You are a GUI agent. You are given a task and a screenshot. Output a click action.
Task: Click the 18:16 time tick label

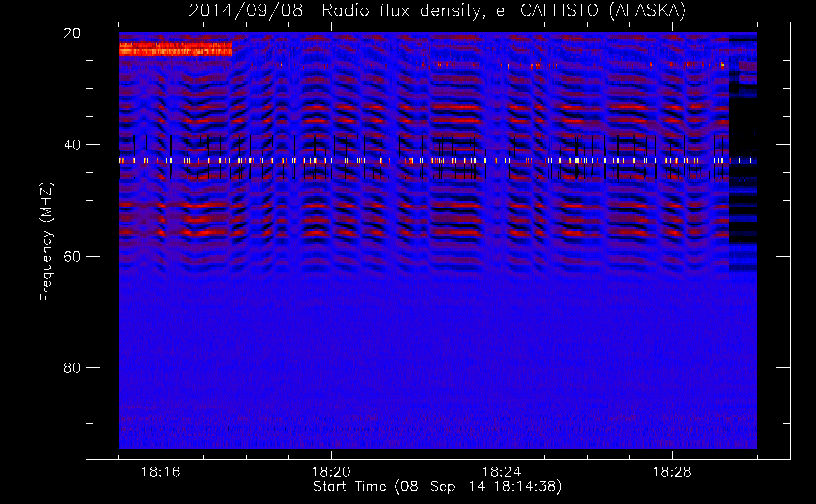click(160, 472)
